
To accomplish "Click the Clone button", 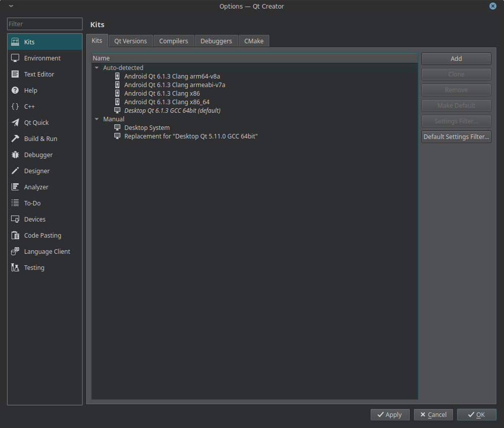I will 456,75.
